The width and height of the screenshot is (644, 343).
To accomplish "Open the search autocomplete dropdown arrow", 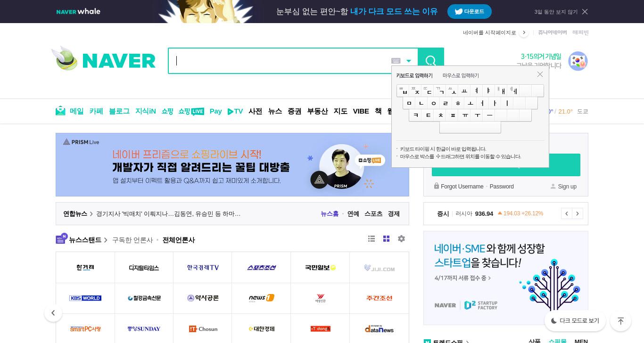I will coord(409,61).
